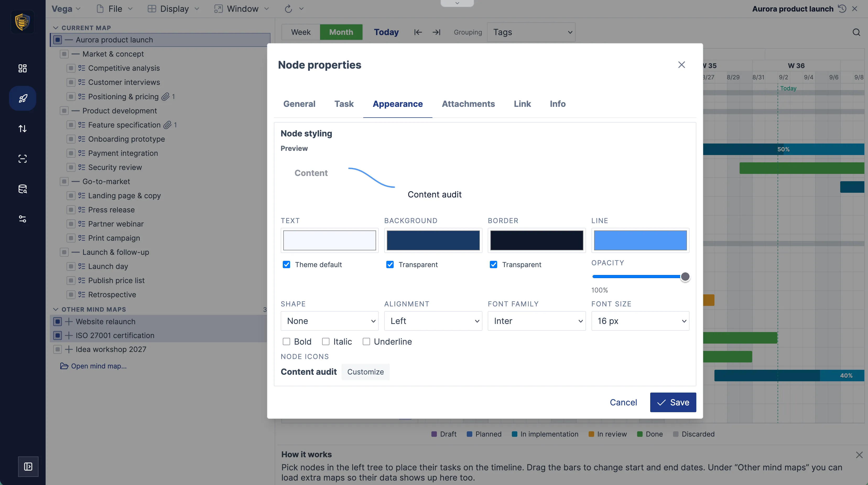Screen dimensions: 868x485
Task: Switch to the Task tab
Action: coord(344,104)
